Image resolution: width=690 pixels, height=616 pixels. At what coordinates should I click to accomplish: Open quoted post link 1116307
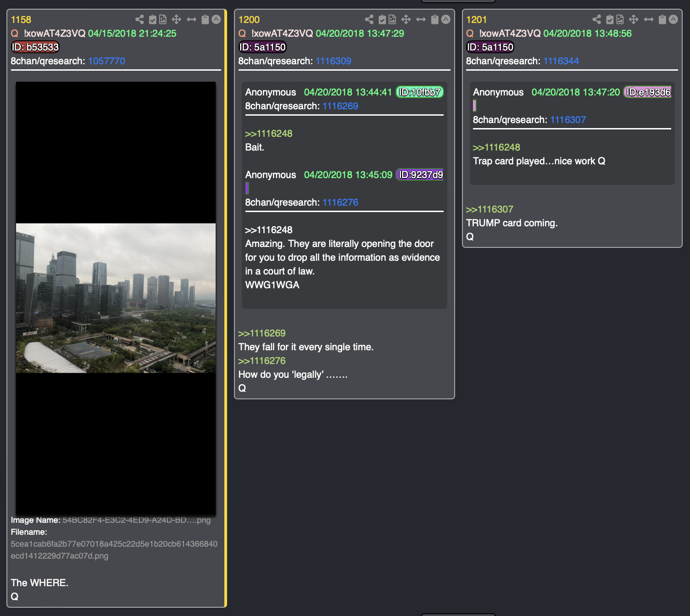click(568, 120)
